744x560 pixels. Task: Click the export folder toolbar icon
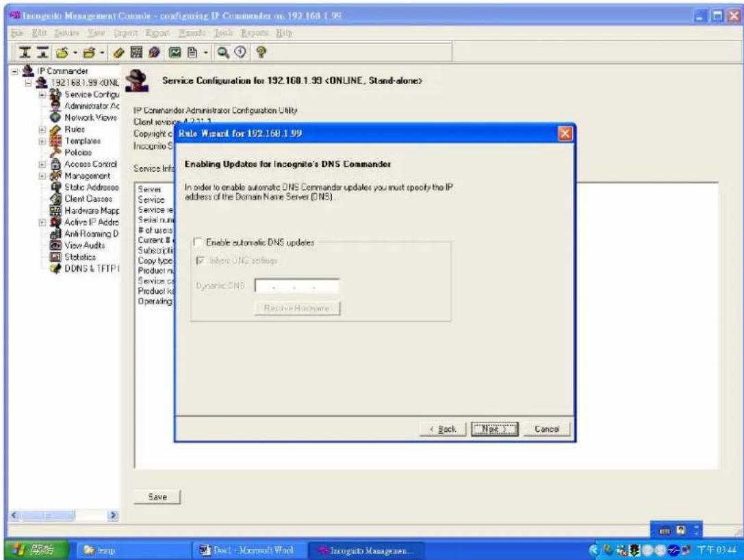tap(89, 53)
